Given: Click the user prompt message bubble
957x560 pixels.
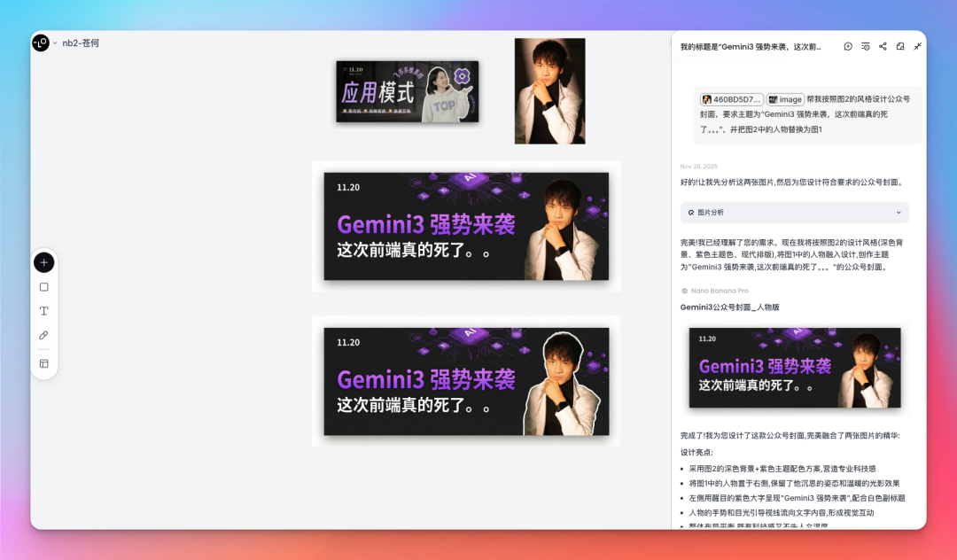Looking at the screenshot, I should [x=807, y=114].
